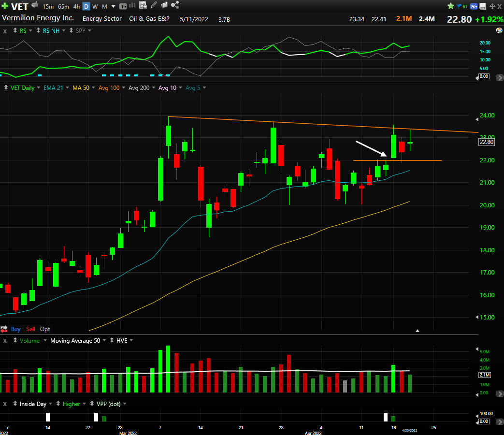Click the reorder arrows beside RS NH

click(38, 30)
